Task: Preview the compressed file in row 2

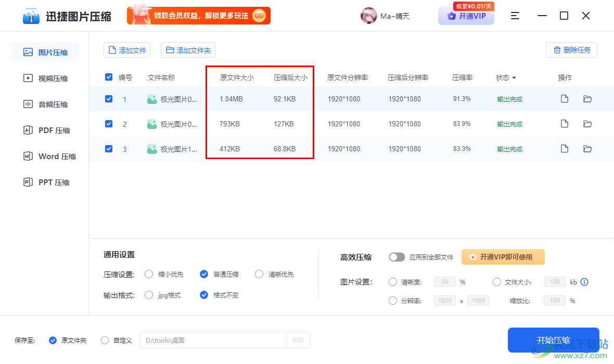Action: pyautogui.click(x=565, y=124)
